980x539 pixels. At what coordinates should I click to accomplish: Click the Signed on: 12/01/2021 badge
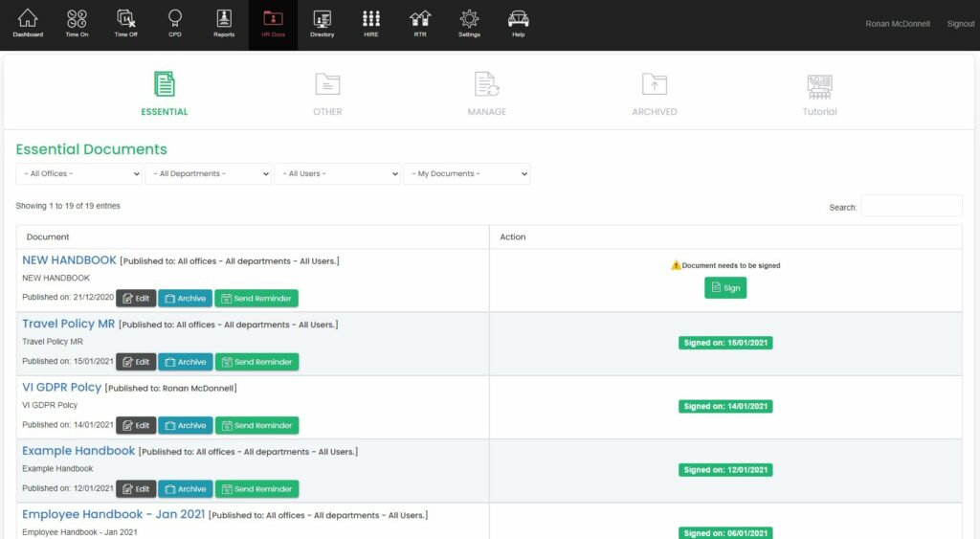pos(725,470)
